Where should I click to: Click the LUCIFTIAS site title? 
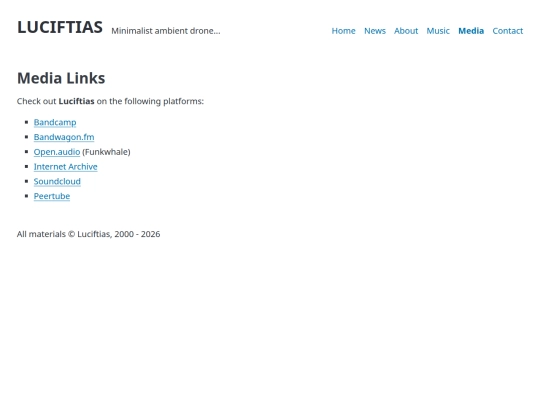60,27
